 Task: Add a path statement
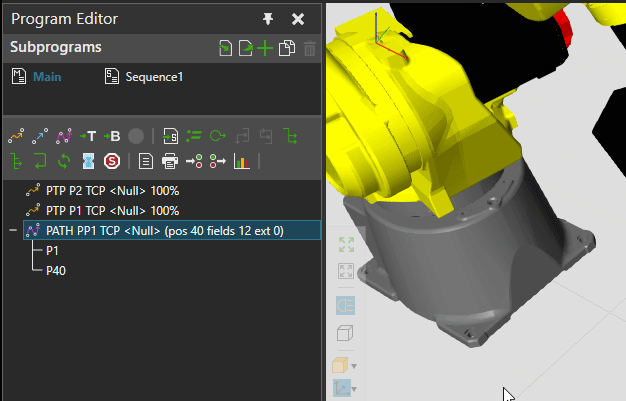[64, 137]
